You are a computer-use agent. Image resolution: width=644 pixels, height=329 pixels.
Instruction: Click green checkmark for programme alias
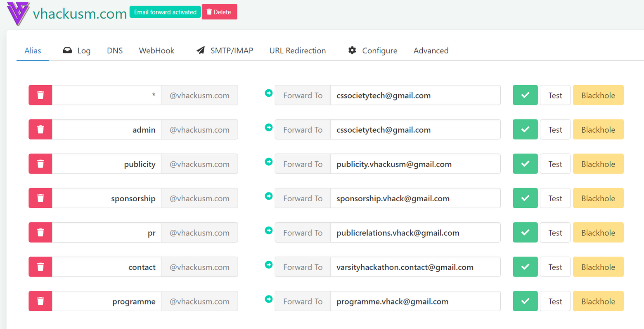click(x=525, y=301)
